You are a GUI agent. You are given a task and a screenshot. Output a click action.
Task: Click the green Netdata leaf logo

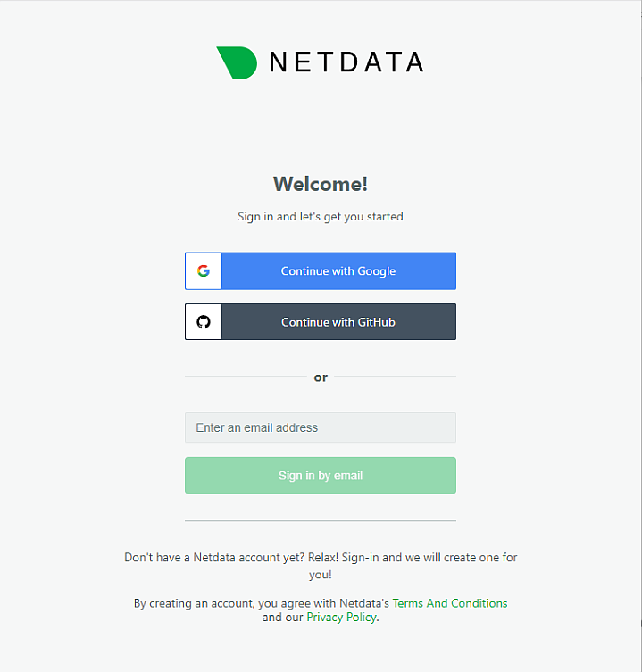point(236,62)
